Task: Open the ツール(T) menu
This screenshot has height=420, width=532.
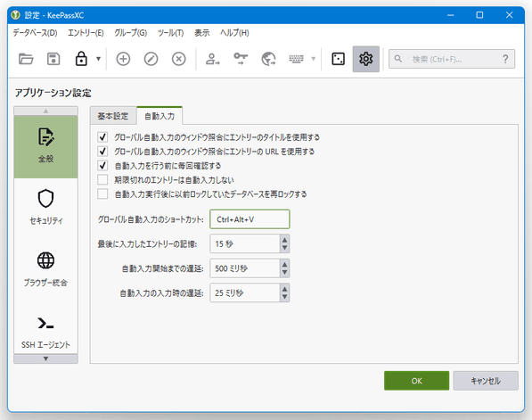Action: coord(170,33)
